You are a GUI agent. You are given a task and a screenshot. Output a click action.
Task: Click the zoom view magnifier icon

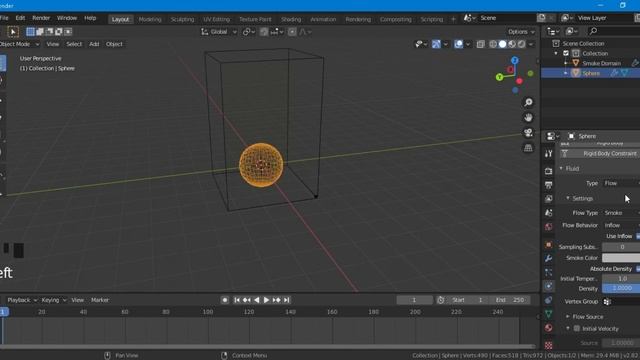tap(528, 102)
